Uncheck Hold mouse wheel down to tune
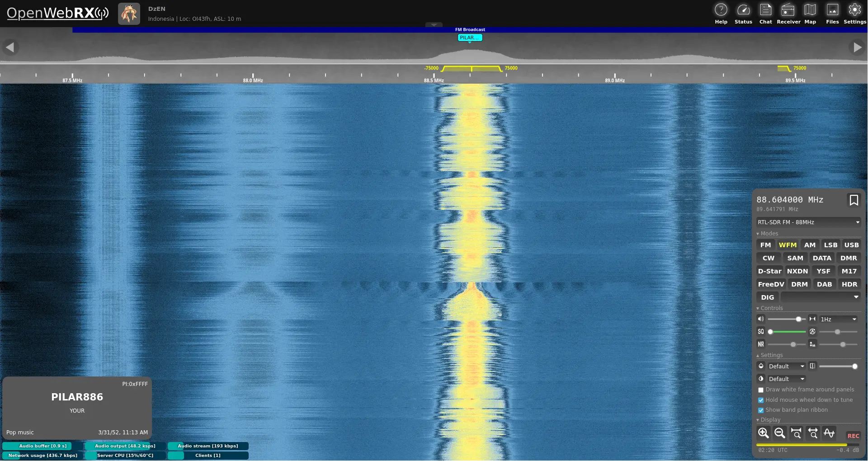Image resolution: width=868 pixels, height=461 pixels. click(761, 400)
